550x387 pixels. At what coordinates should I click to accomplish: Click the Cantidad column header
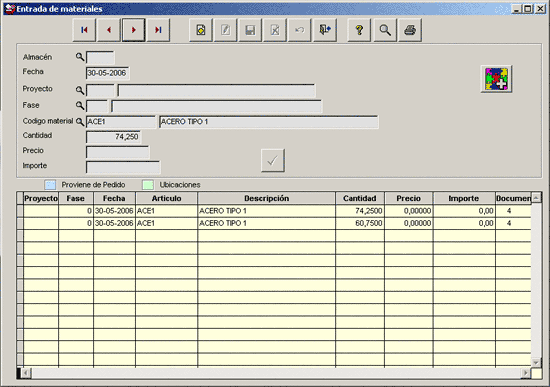pyautogui.click(x=360, y=198)
